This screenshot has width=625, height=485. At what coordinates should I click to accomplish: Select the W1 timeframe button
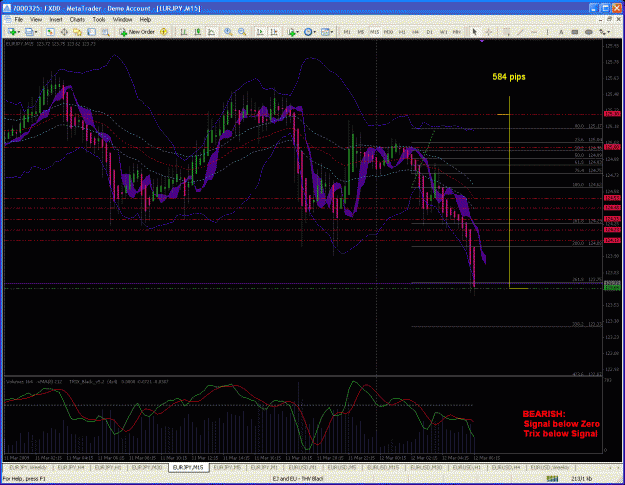(x=443, y=32)
